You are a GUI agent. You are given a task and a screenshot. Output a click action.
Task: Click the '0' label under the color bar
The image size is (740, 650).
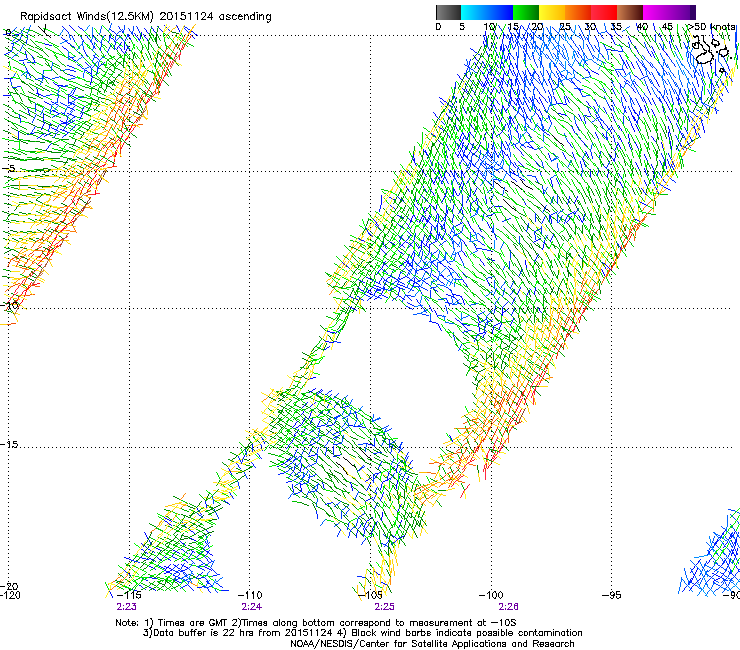pyautogui.click(x=438, y=27)
